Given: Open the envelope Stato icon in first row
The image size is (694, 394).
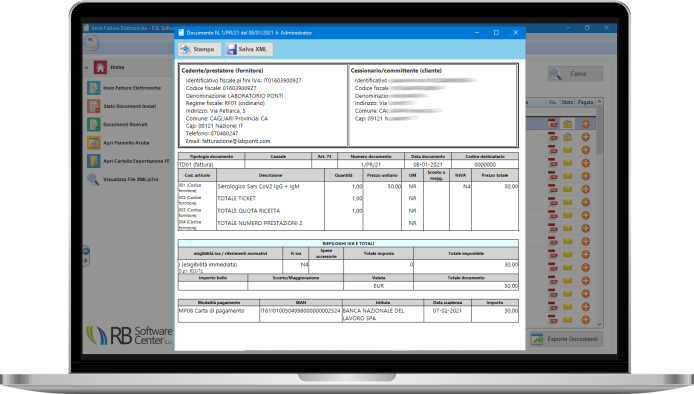Looking at the screenshot, I should (567, 124).
